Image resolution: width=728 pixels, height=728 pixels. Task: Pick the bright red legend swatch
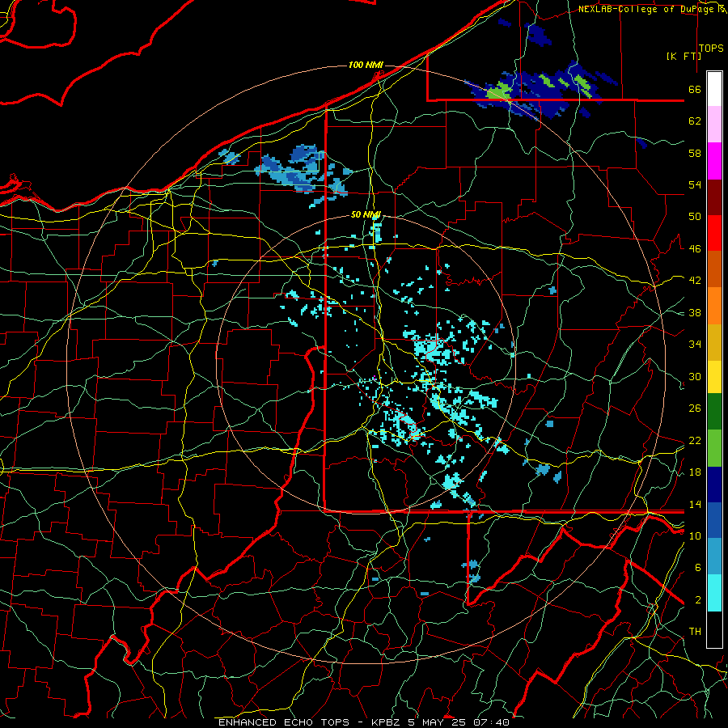pos(714,233)
